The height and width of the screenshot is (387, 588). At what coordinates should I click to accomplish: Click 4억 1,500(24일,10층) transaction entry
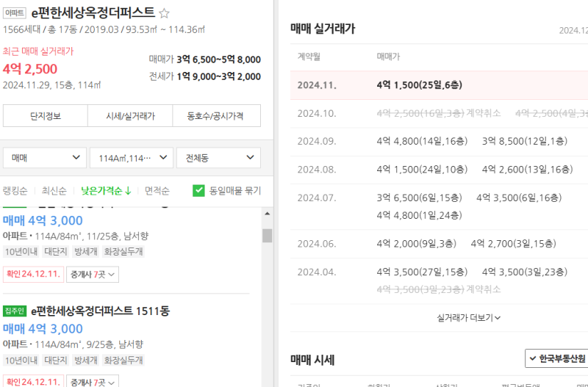pos(422,170)
